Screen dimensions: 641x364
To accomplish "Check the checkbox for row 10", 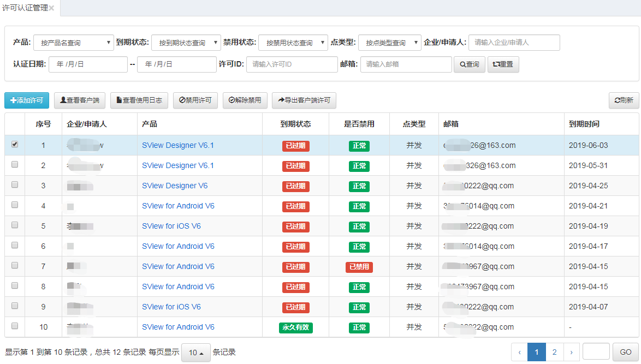I will coord(15,326).
